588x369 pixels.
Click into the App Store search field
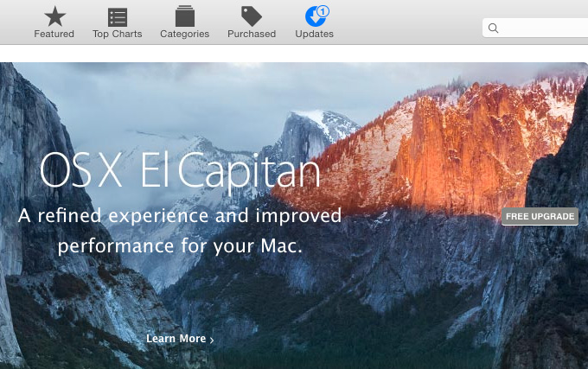coord(535,29)
